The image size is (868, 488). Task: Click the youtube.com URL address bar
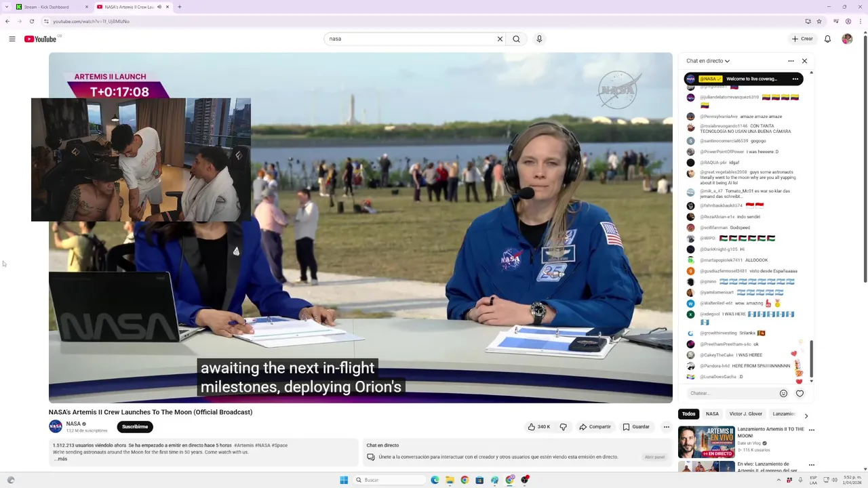pyautogui.click(x=91, y=21)
